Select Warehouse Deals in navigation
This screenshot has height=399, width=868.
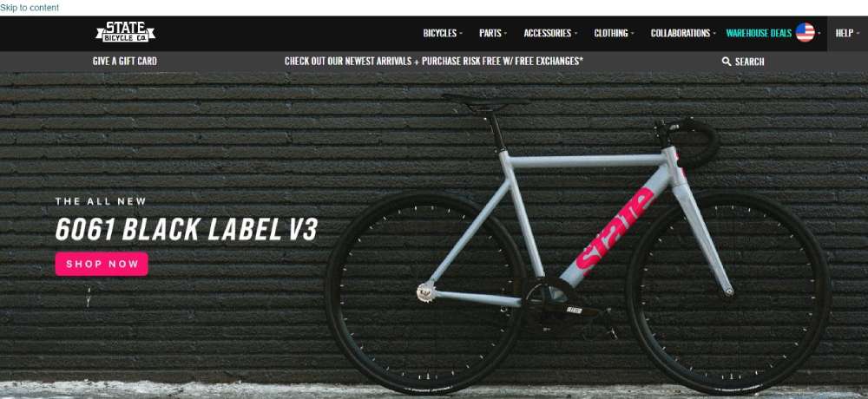pyautogui.click(x=759, y=33)
